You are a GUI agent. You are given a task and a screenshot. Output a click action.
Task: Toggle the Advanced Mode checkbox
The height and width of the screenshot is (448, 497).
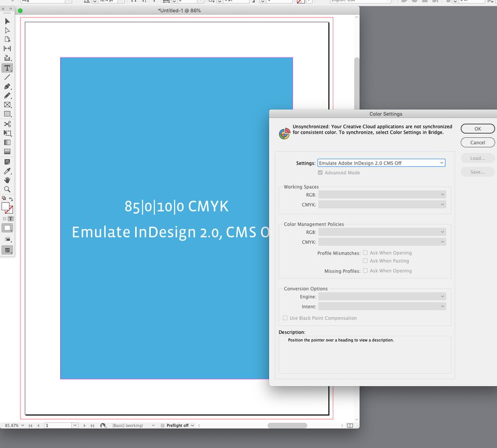pos(320,173)
